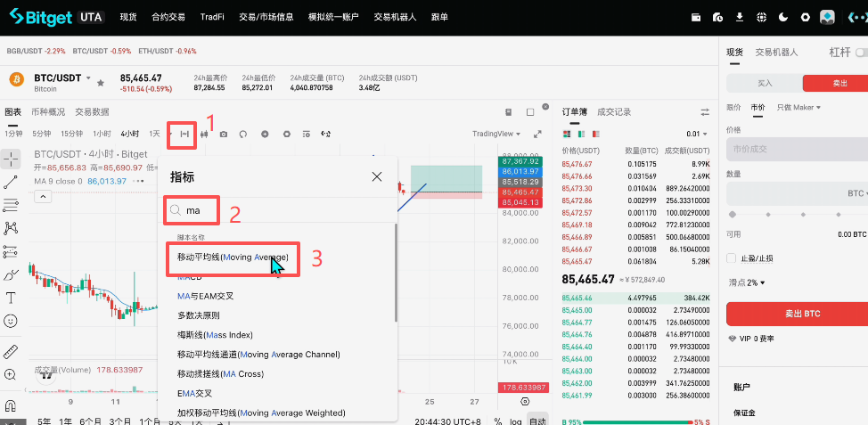
Task: Click the order book layout swap icon
Action: coord(705,111)
